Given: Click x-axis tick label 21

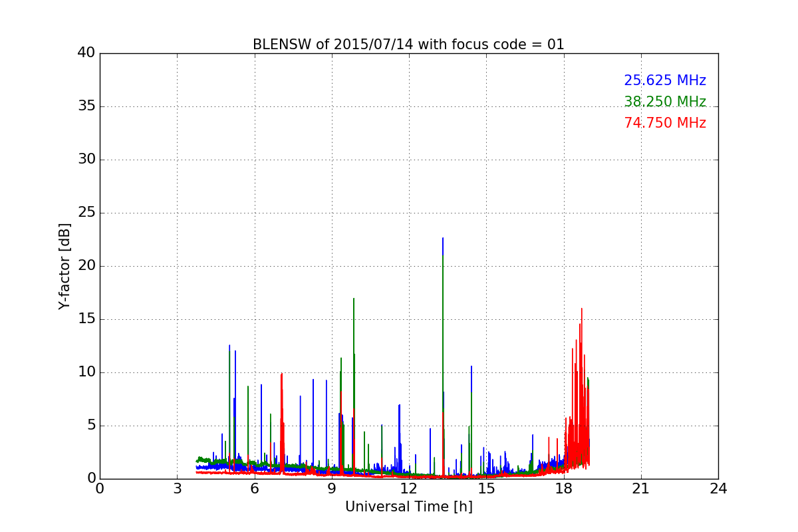Looking at the screenshot, I should pyautogui.click(x=641, y=488).
